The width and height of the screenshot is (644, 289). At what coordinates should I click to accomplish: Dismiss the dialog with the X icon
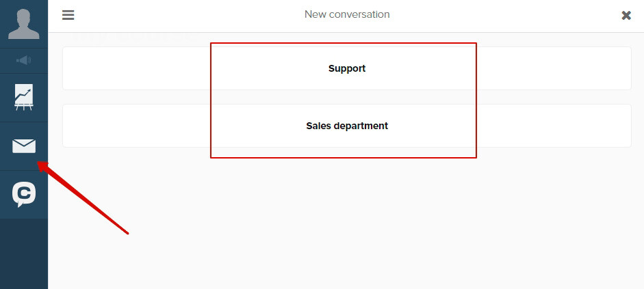626,16
